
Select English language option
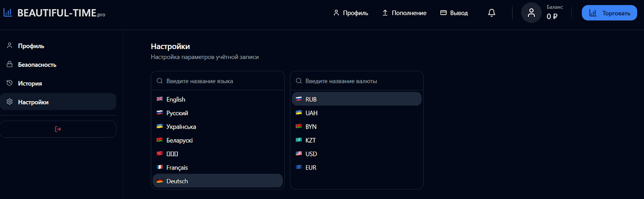click(218, 99)
